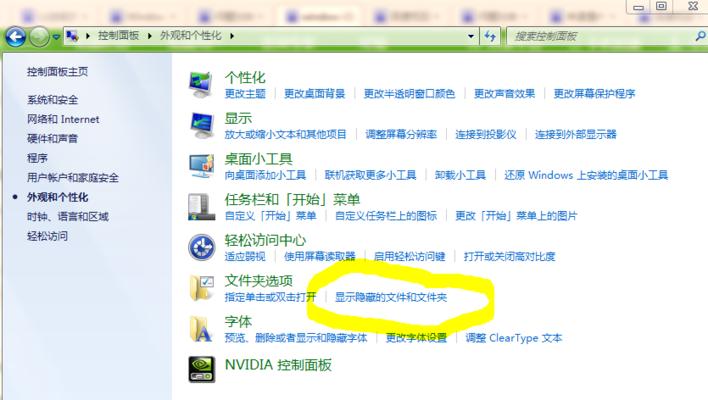Open 系统和安全 in the sidebar

[52, 100]
